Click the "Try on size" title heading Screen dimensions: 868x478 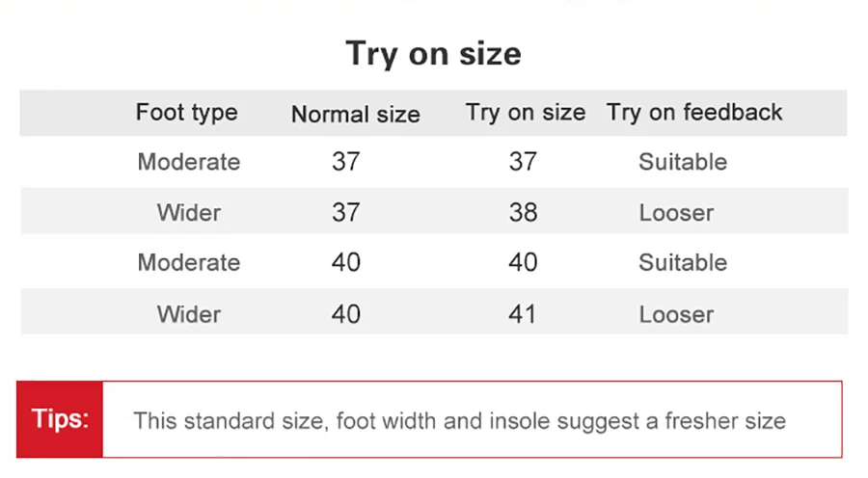(433, 53)
